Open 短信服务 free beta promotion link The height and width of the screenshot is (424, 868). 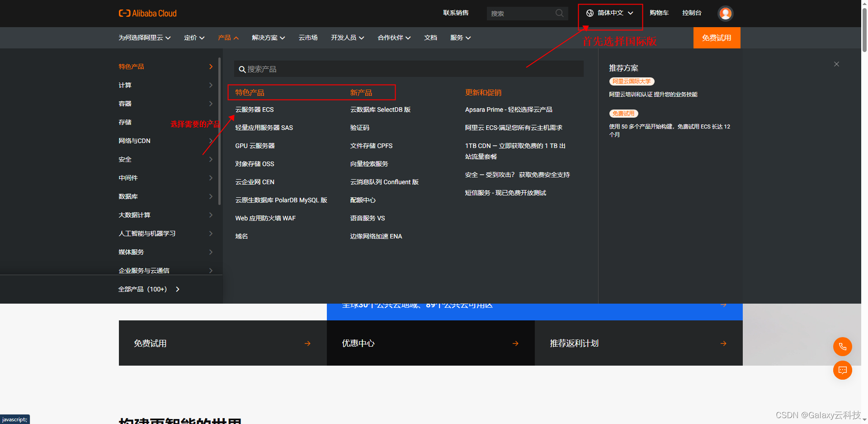505,193
